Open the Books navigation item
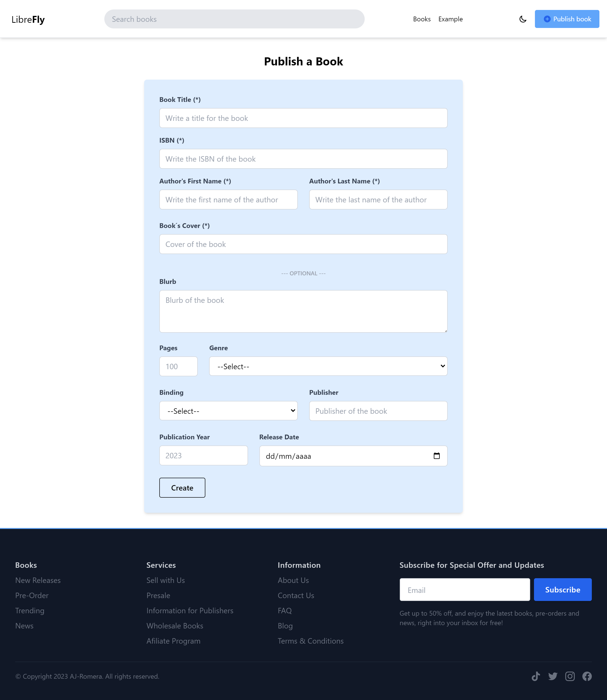607x700 pixels. coord(422,19)
